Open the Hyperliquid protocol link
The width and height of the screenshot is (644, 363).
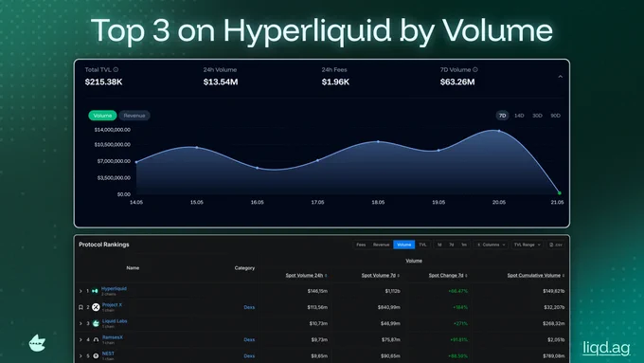click(x=115, y=288)
